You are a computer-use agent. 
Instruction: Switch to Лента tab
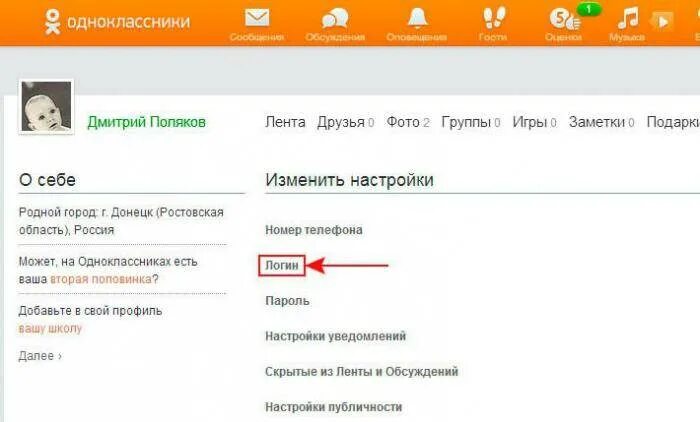pos(285,122)
